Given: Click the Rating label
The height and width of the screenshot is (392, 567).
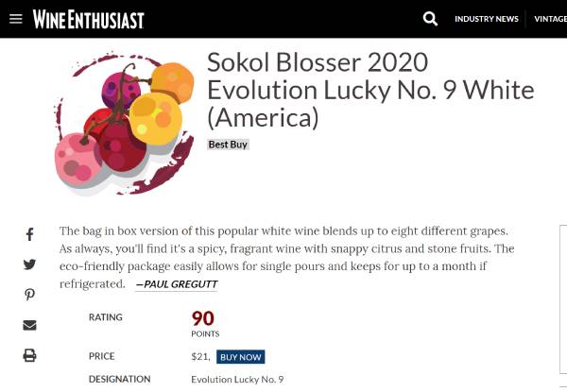Looking at the screenshot, I should coord(106,317).
